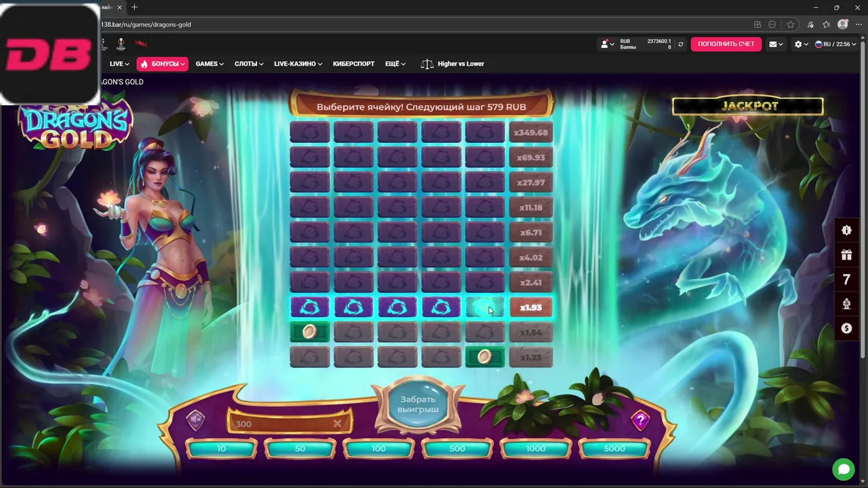Pick the fourth cell in x1.93 row
Screen dimensions: 868x488
point(441,308)
